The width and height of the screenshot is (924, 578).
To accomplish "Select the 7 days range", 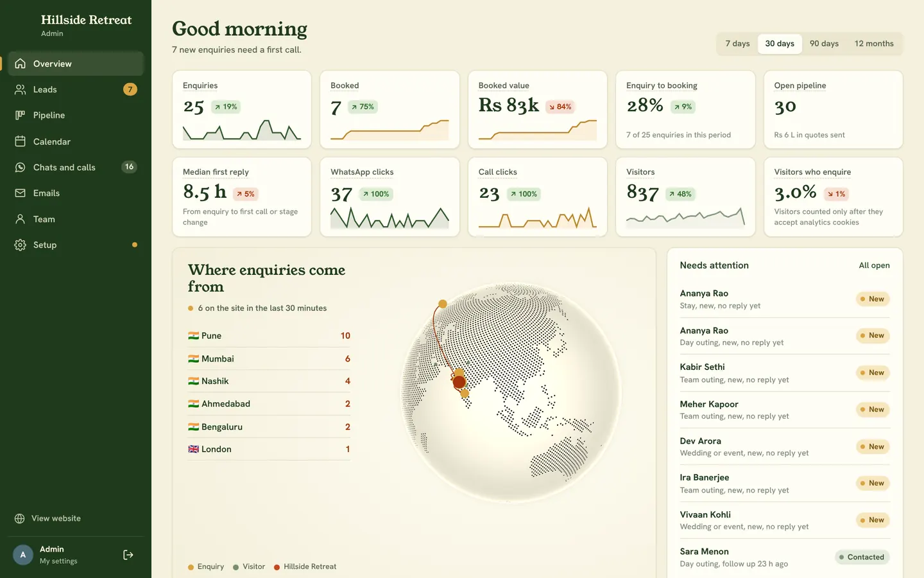I will [x=737, y=44].
